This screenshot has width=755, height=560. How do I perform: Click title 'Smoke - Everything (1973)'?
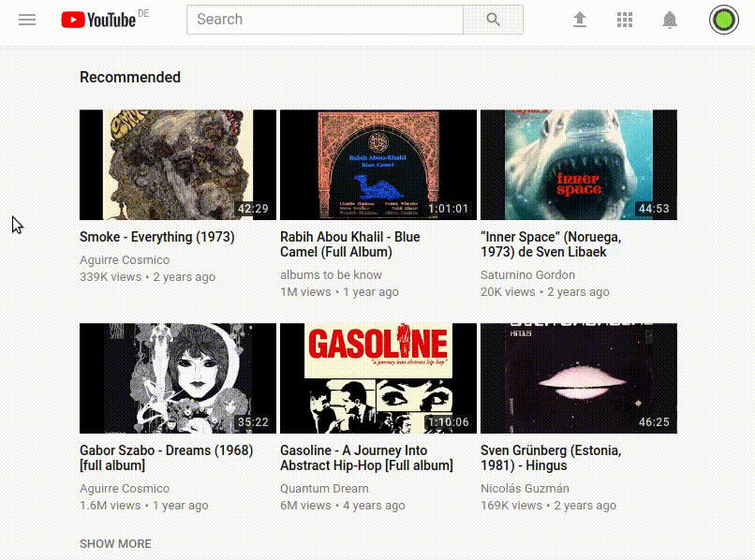tap(157, 237)
